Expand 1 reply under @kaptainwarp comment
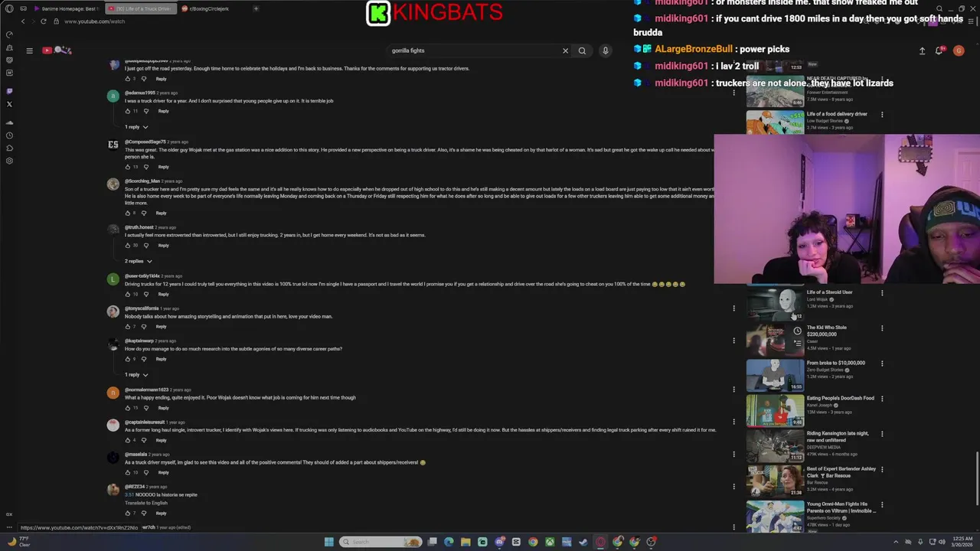The image size is (980, 551). 136,375
